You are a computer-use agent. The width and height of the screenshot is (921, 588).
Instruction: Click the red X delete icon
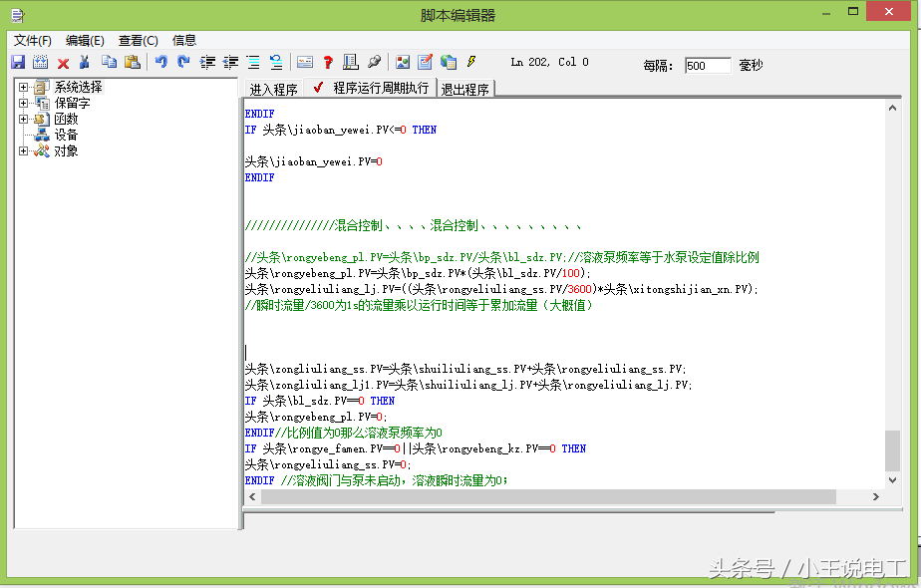63,63
